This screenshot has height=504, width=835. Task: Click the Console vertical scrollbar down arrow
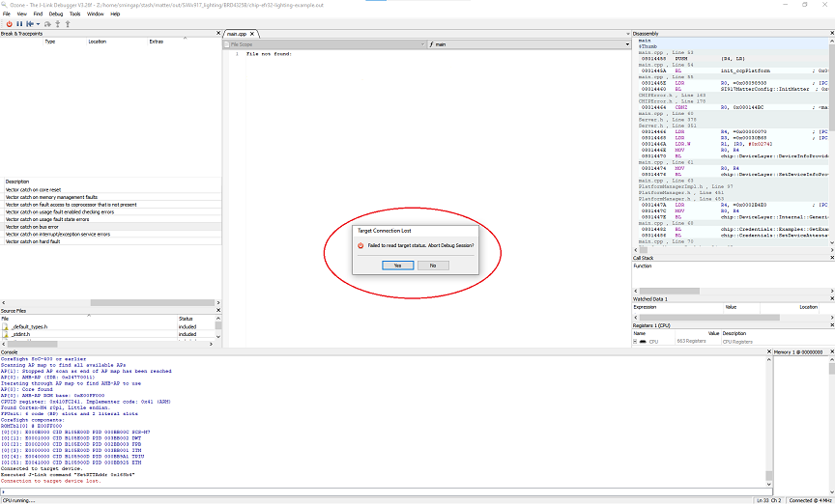click(x=769, y=485)
